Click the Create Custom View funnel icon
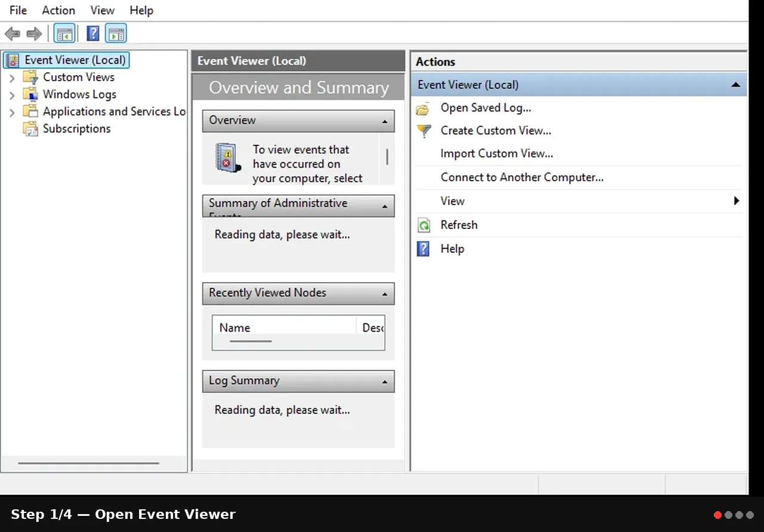The height and width of the screenshot is (532, 764). tap(423, 131)
